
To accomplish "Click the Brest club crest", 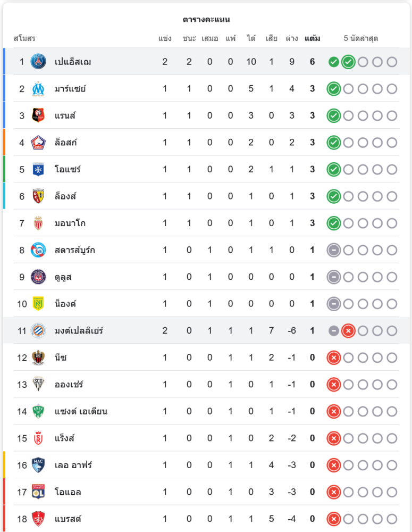I will 38,519.
